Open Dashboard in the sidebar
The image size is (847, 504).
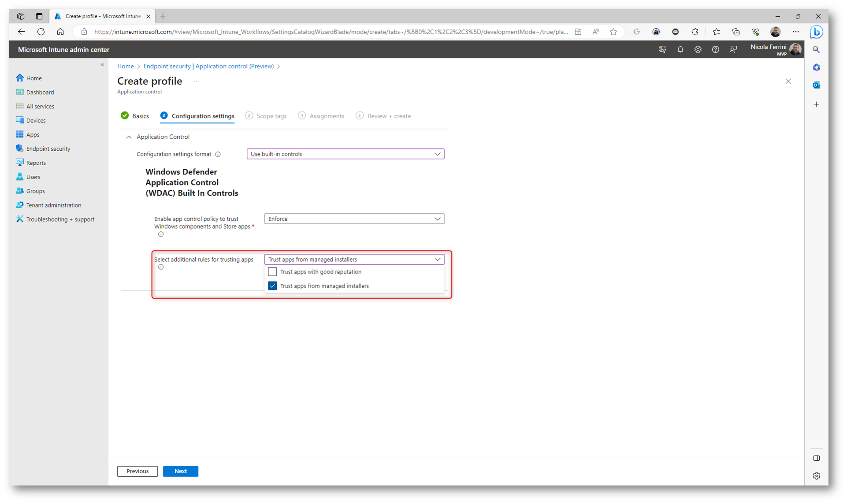point(35,92)
